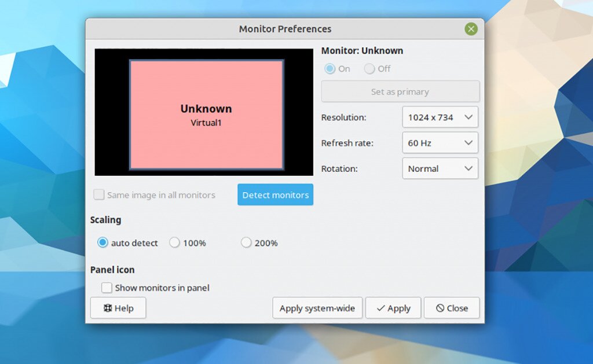
Task: Open Help
Action: click(118, 308)
